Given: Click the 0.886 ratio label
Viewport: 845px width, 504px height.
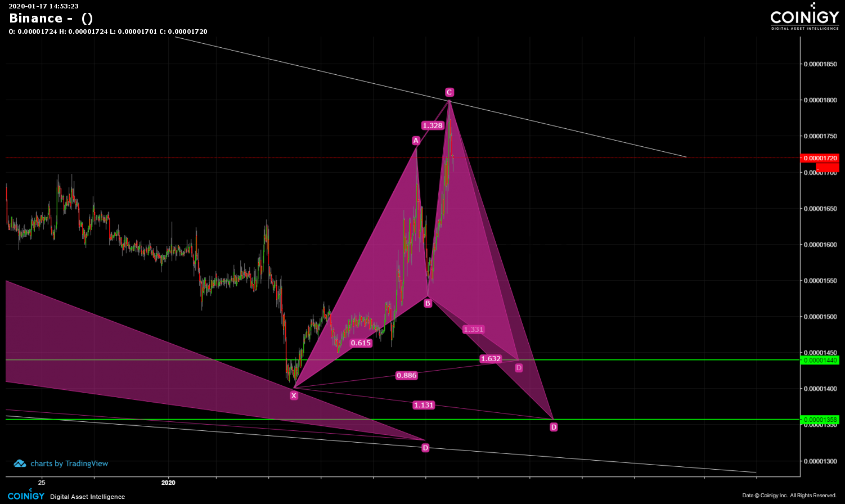Looking at the screenshot, I should click(x=406, y=375).
